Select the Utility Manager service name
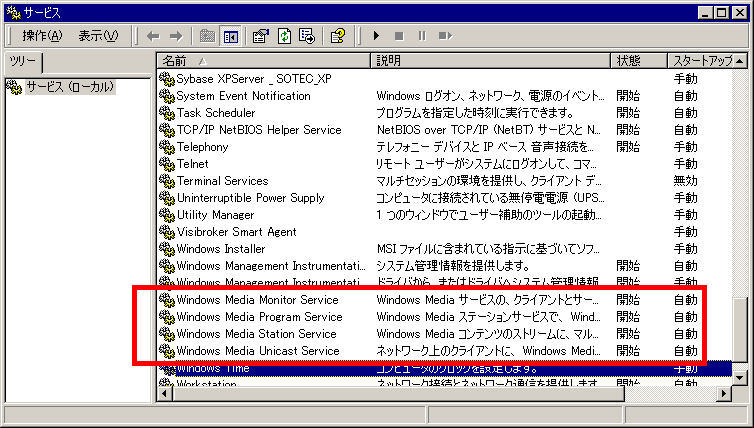This screenshot has width=754, height=428. coord(215,215)
